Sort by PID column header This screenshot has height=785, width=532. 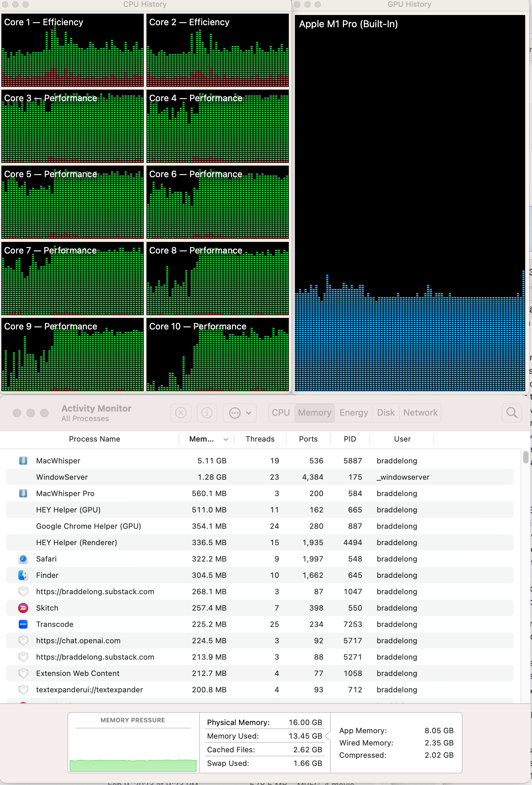click(350, 439)
